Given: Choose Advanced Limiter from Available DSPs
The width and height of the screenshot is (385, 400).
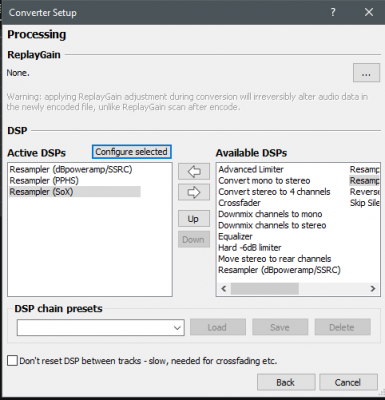Looking at the screenshot, I should click(251, 169).
